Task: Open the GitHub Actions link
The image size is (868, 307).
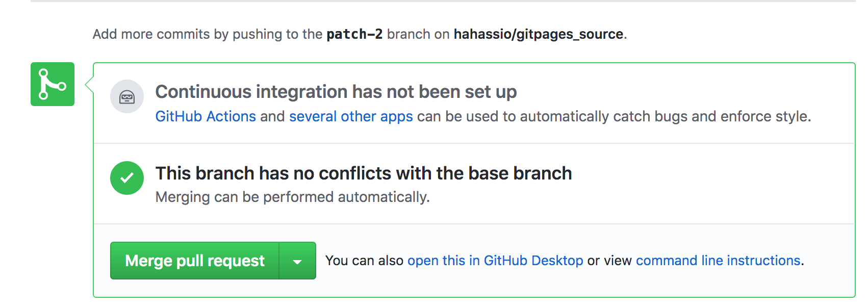Action: point(206,116)
